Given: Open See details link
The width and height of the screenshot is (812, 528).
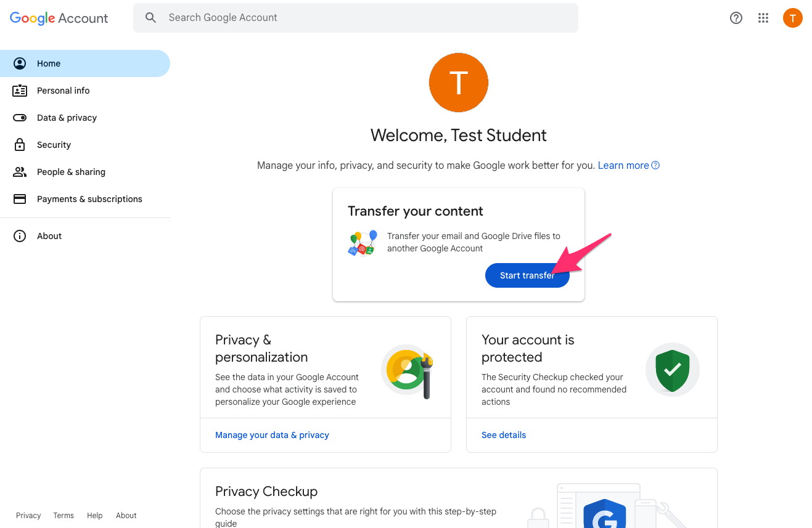Looking at the screenshot, I should [x=504, y=435].
